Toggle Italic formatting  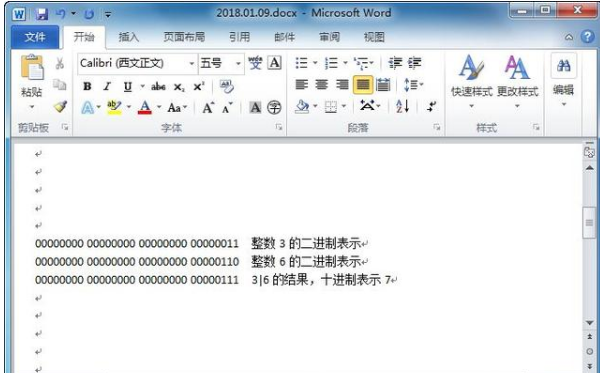pyautogui.click(x=107, y=86)
